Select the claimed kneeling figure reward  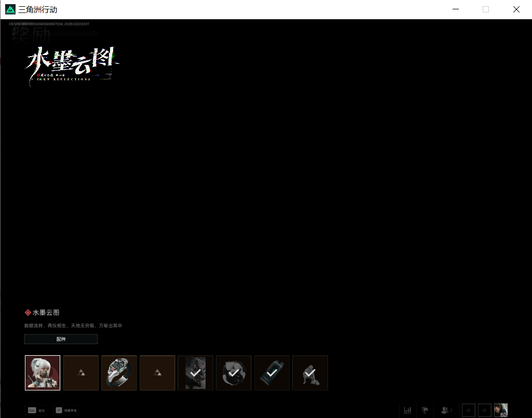(x=310, y=372)
